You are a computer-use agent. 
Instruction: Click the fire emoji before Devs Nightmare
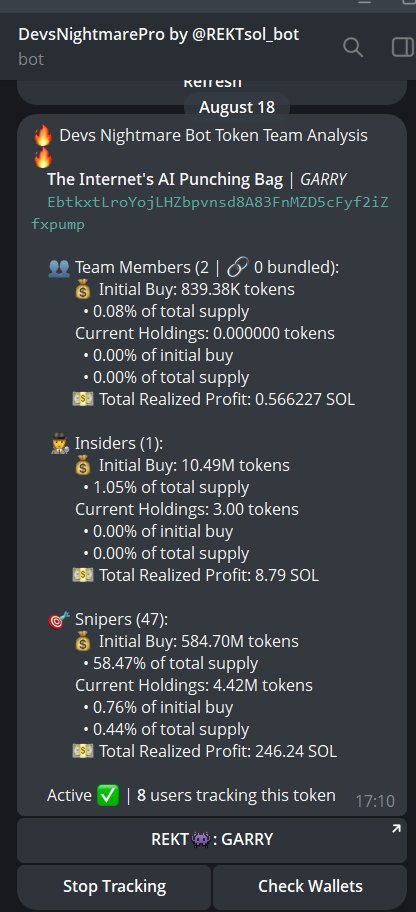coord(43,136)
